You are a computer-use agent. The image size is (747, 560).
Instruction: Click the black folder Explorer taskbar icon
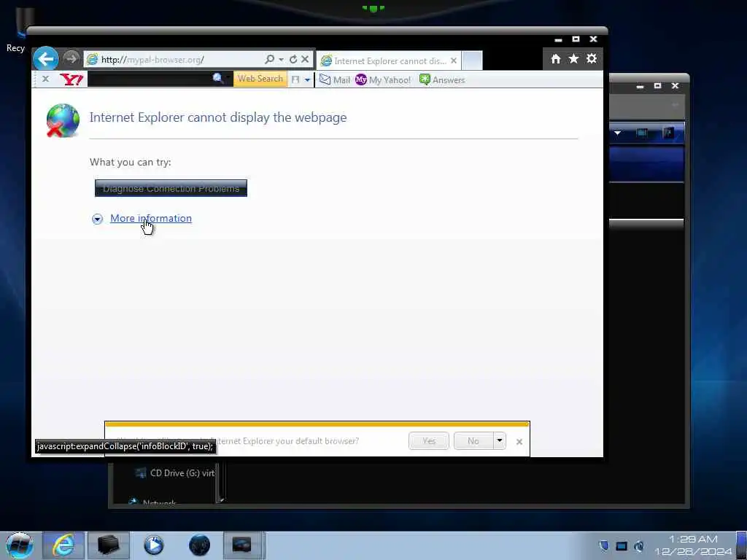(109, 545)
